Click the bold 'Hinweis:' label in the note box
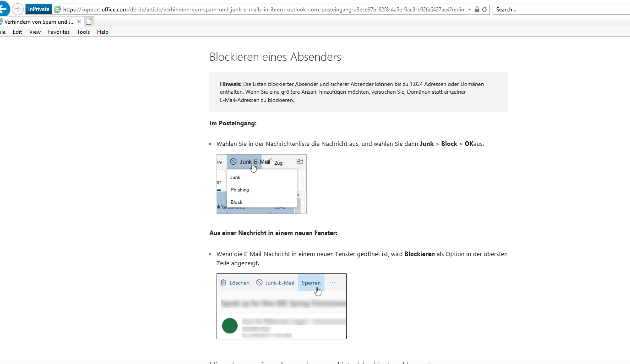Image resolution: width=630 pixels, height=364 pixels. pyautogui.click(x=231, y=84)
